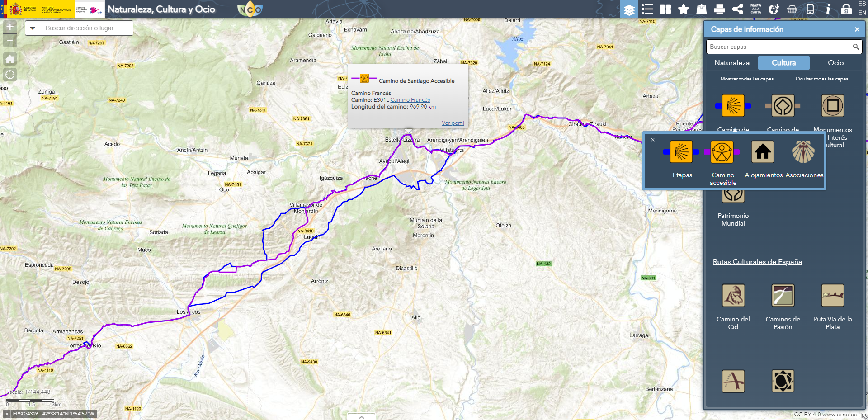Open the basket download icon
868x420 pixels.
[792, 9]
